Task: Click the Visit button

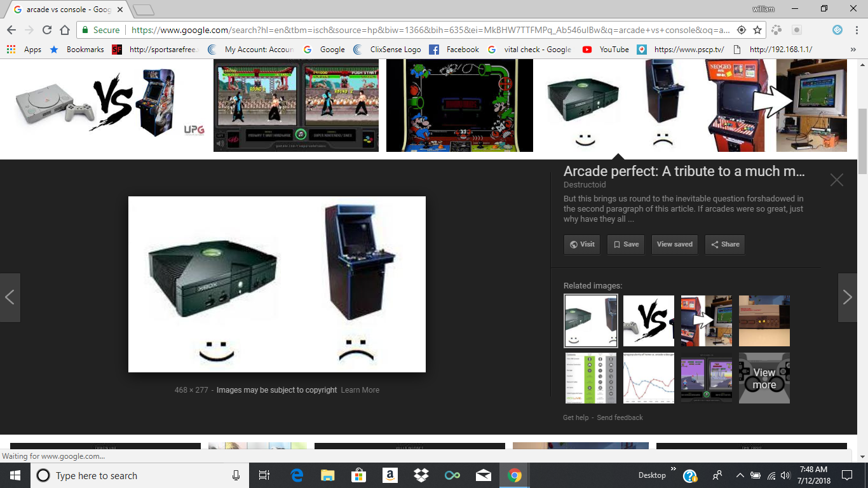Action: 583,245
